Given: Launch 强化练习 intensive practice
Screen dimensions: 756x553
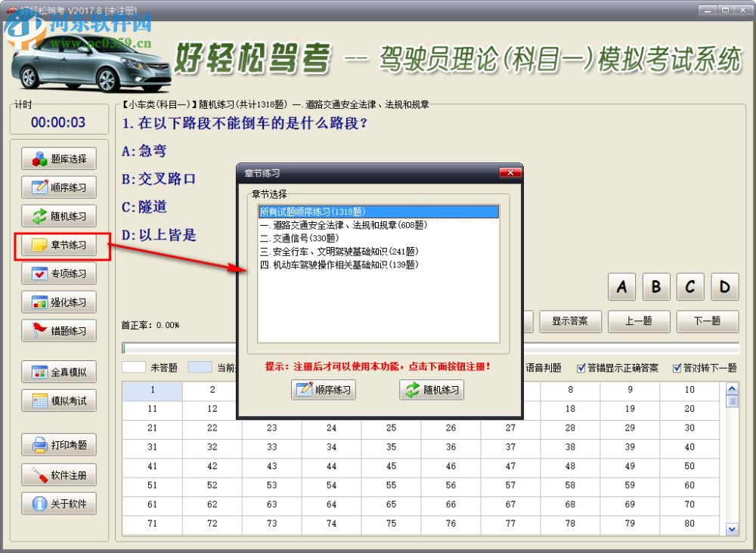Looking at the screenshot, I should click(59, 302).
